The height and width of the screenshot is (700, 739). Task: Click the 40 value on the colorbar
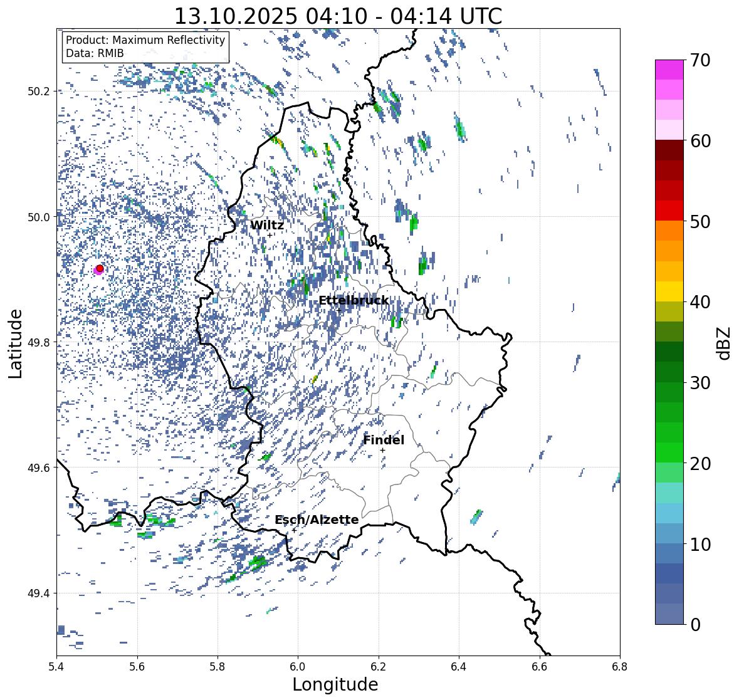[x=700, y=302]
